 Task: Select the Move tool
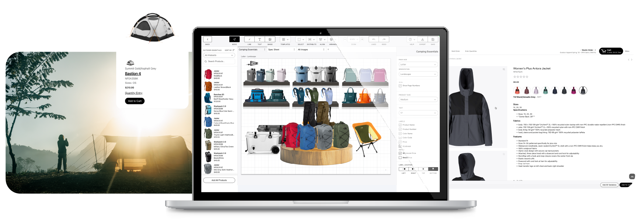tap(234, 39)
